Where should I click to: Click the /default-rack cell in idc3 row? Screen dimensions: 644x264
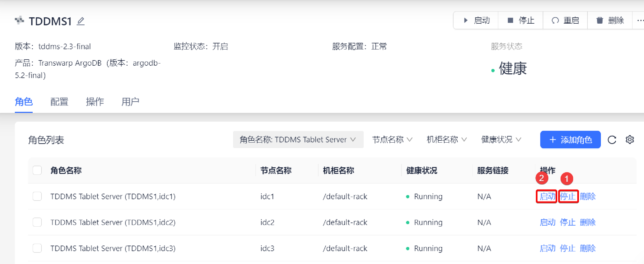point(345,248)
